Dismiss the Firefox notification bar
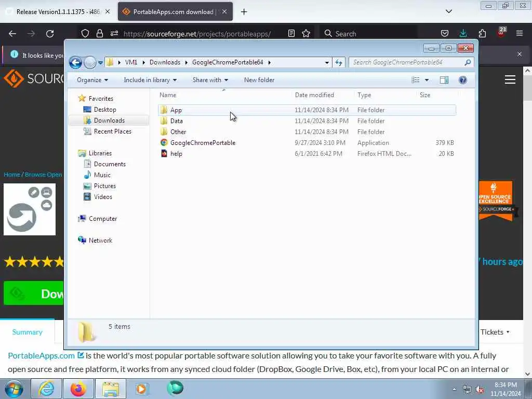The height and width of the screenshot is (399, 532). 520,54
